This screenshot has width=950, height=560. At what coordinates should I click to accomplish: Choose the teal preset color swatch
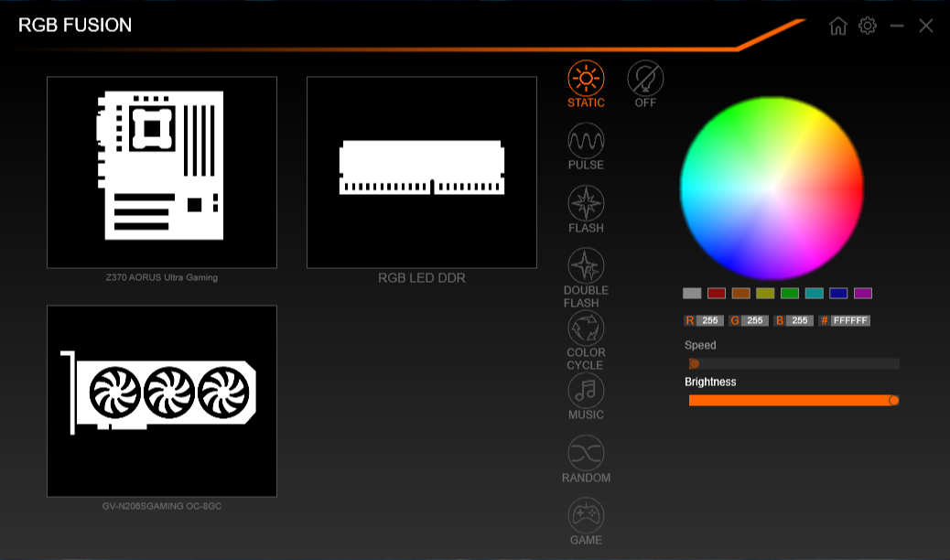[x=815, y=294]
